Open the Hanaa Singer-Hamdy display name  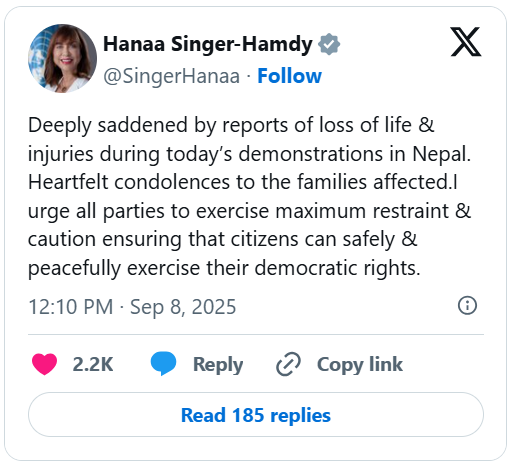point(208,44)
